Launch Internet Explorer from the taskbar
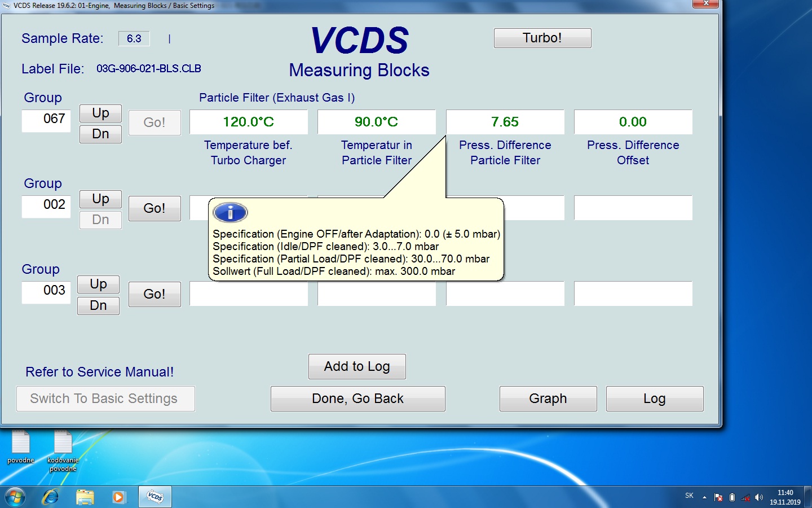 [x=51, y=497]
